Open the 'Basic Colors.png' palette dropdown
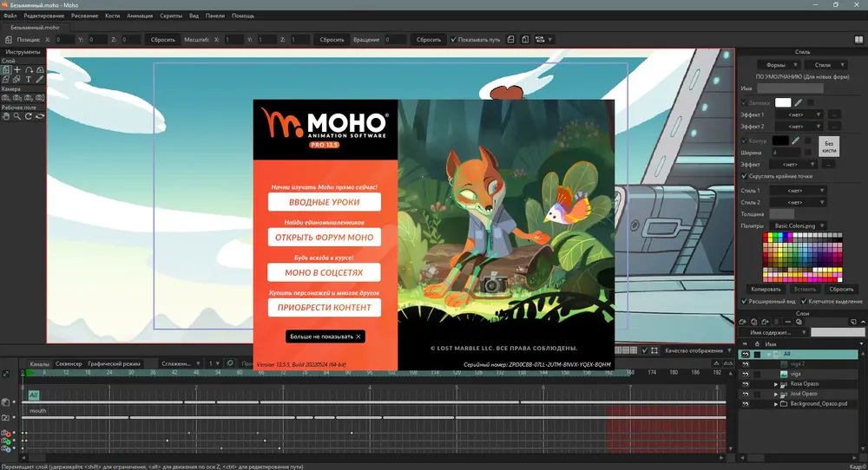This screenshot has width=868, height=470. coord(798,225)
